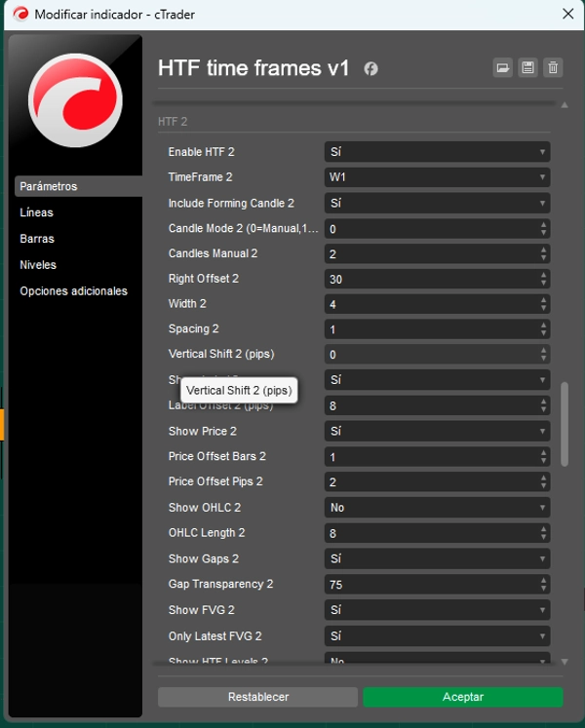This screenshot has width=585, height=728.
Task: Open the Only Latest FVG 2 dropdown
Action: tap(437, 635)
